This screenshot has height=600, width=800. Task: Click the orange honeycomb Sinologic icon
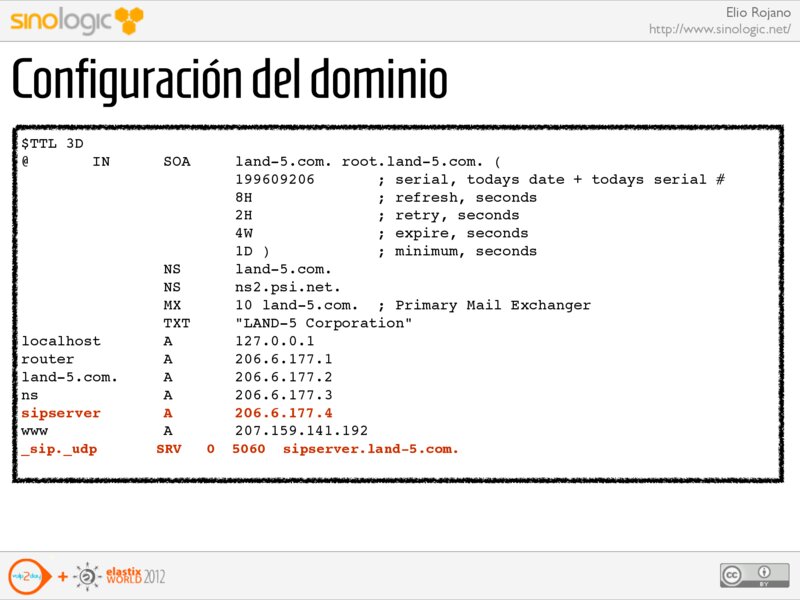[127, 18]
